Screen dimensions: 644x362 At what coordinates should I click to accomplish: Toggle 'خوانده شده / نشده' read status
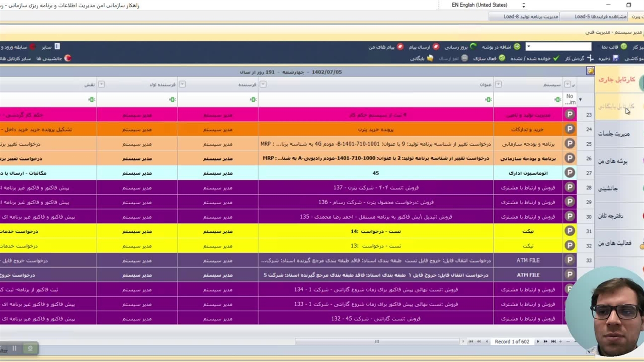pos(556,58)
